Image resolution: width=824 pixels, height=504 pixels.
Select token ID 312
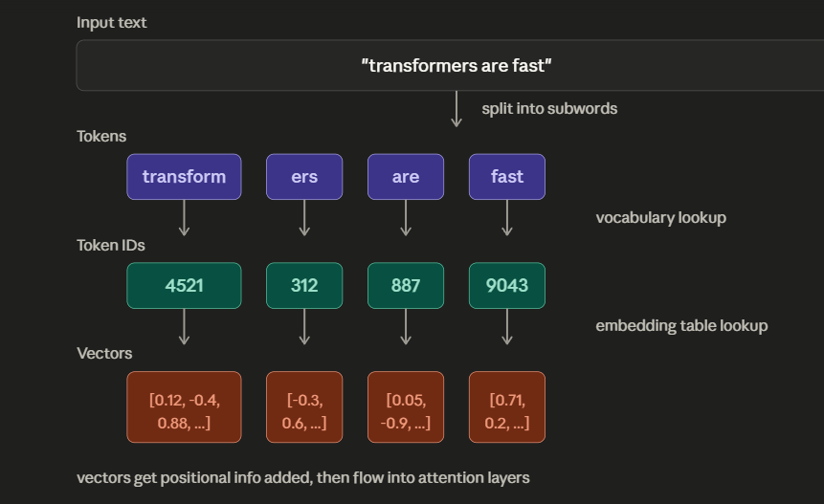coord(304,286)
